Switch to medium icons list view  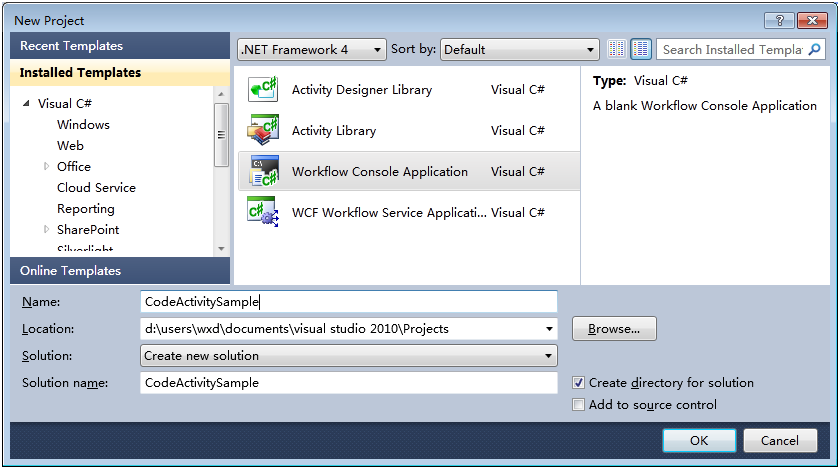click(641, 49)
